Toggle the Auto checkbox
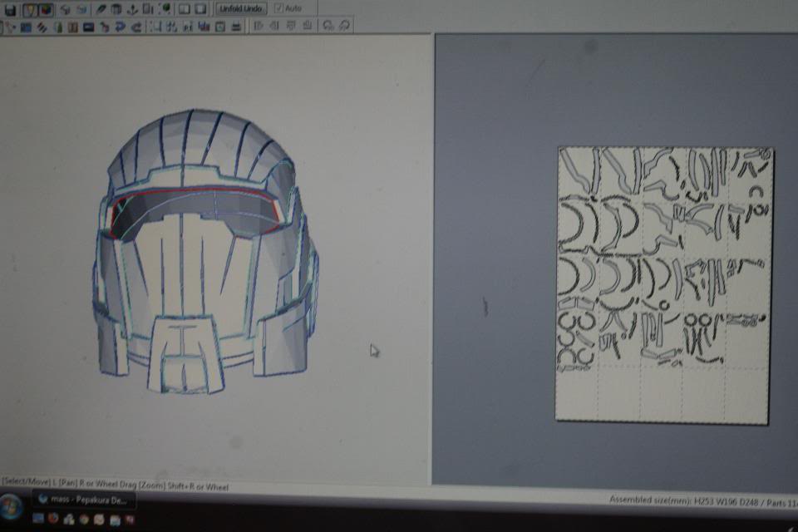The image size is (798, 532). coord(278,8)
